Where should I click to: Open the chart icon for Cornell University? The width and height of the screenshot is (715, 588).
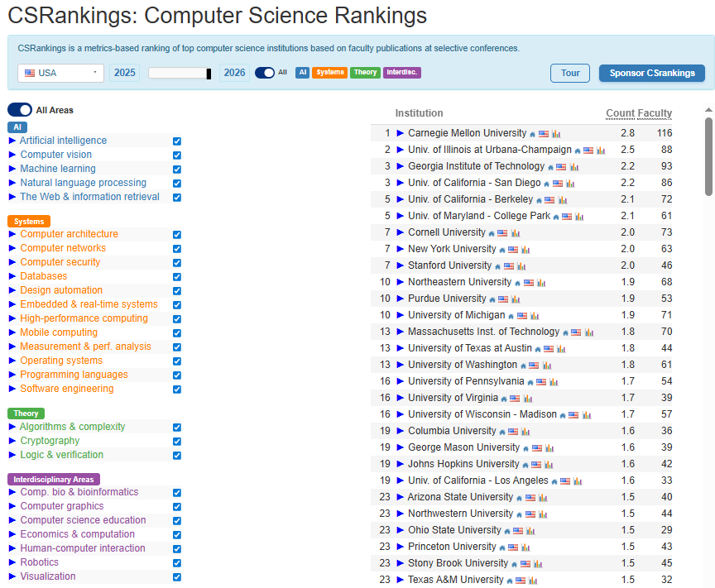click(x=515, y=233)
